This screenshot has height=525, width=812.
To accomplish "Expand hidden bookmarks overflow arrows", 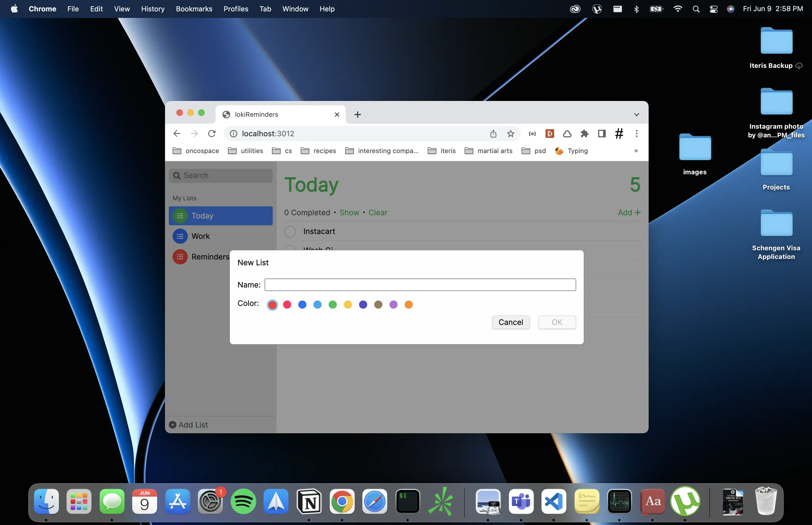I will click(636, 151).
